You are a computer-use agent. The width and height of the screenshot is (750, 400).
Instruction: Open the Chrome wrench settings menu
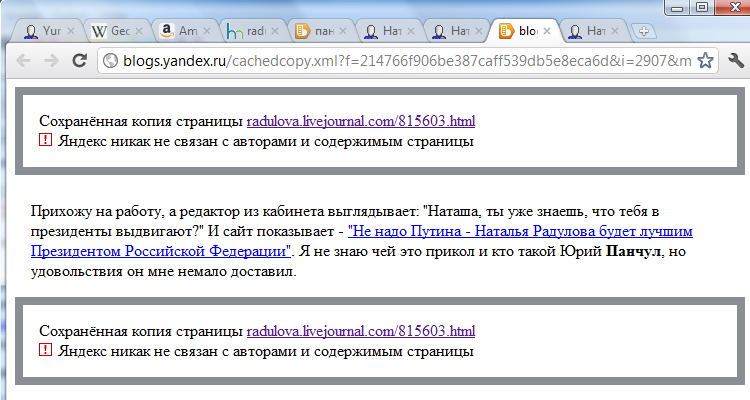pyautogui.click(x=735, y=60)
